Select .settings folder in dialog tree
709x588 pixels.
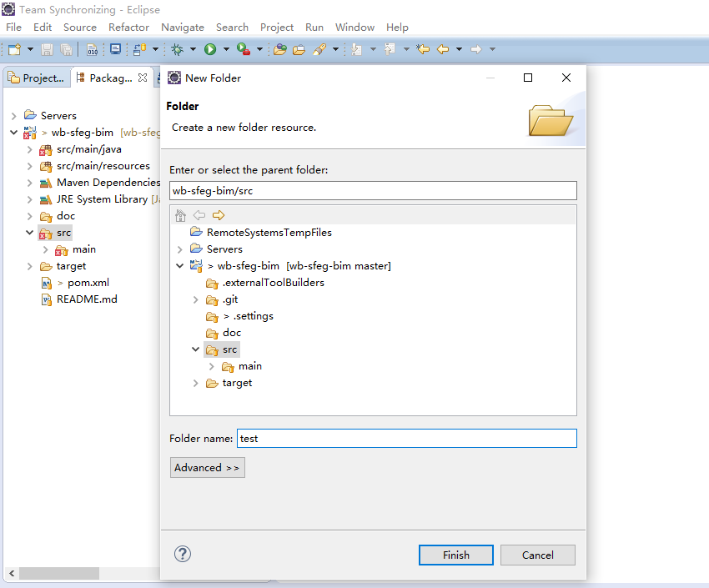[254, 316]
